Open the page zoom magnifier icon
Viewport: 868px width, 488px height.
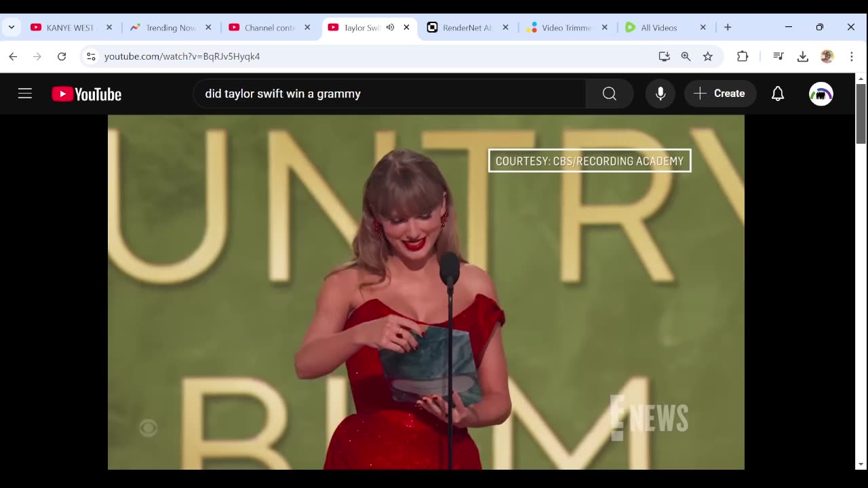click(686, 56)
